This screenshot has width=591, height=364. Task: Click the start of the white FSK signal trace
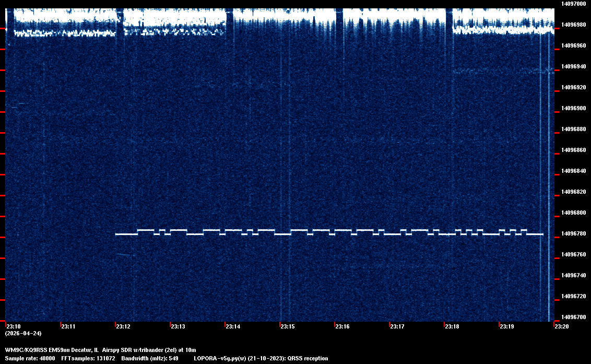[x=117, y=234]
